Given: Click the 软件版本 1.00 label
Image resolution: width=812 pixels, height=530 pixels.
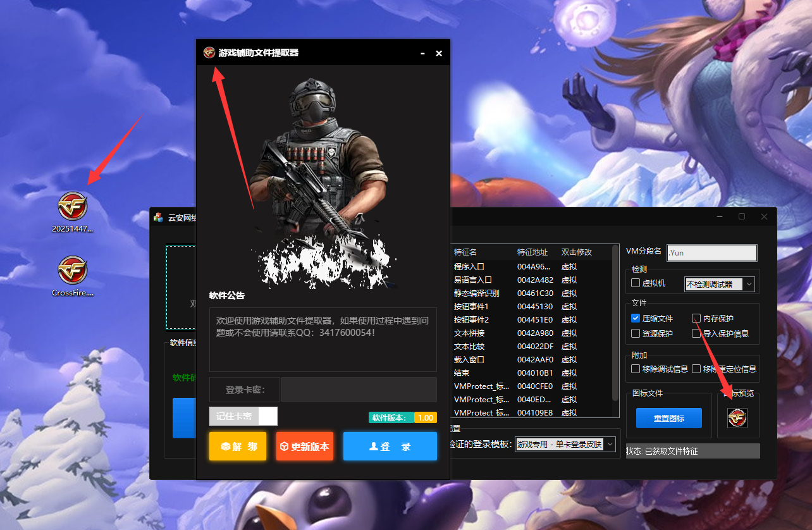Looking at the screenshot, I should click(403, 418).
